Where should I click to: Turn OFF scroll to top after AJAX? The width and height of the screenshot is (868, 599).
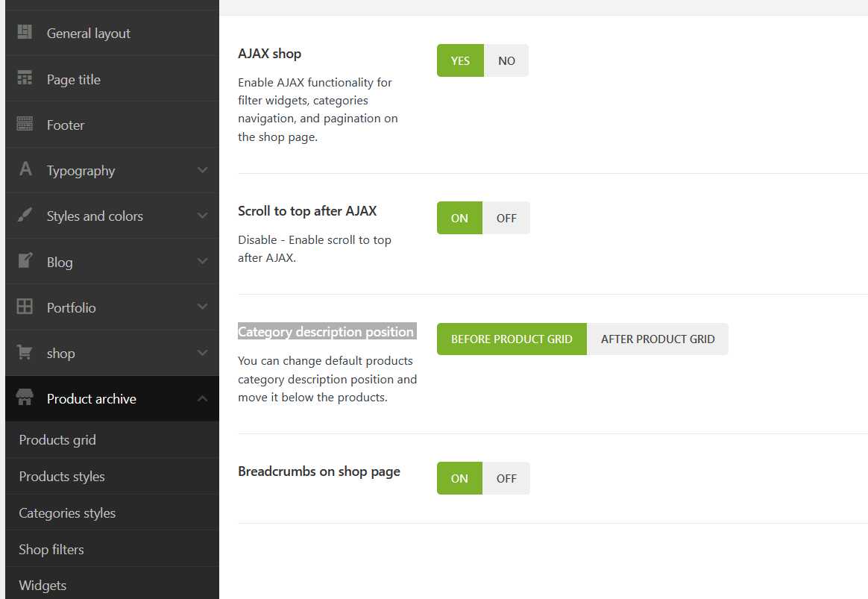(506, 219)
